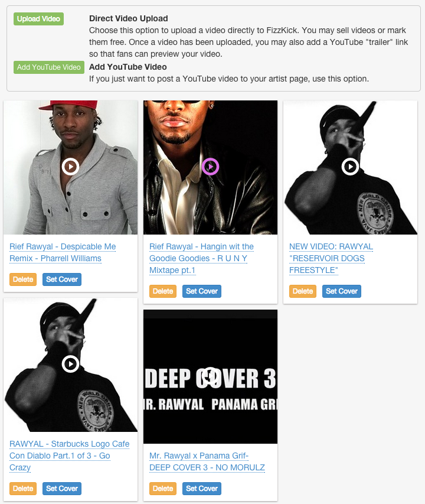Image resolution: width=425 pixels, height=504 pixels.
Task: Click the Upload Video button
Action: pyautogui.click(x=38, y=19)
